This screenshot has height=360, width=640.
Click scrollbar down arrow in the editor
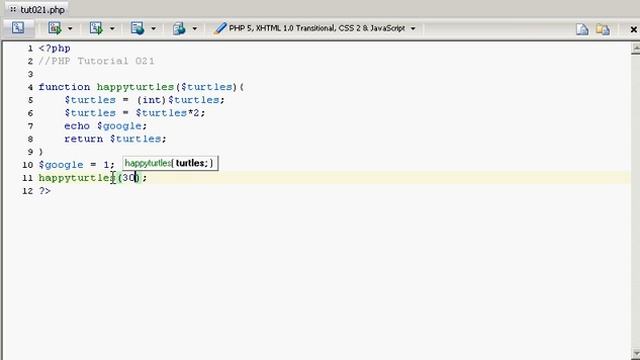point(636,353)
